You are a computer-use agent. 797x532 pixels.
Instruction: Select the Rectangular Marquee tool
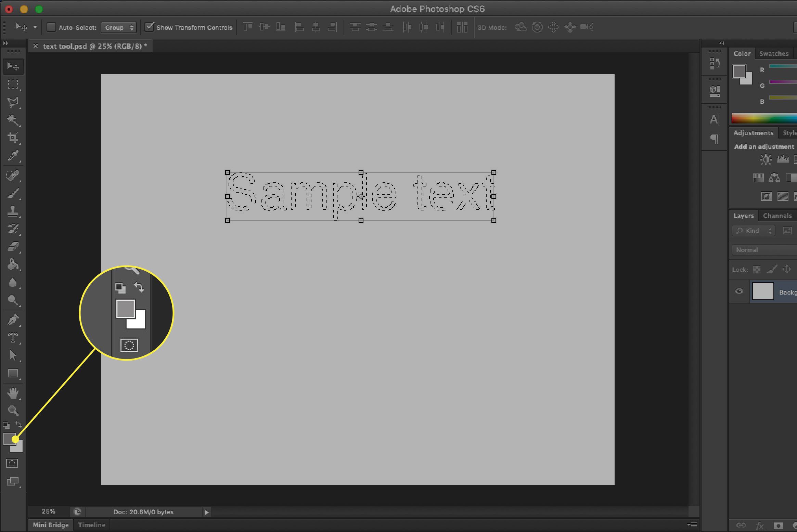click(x=13, y=84)
